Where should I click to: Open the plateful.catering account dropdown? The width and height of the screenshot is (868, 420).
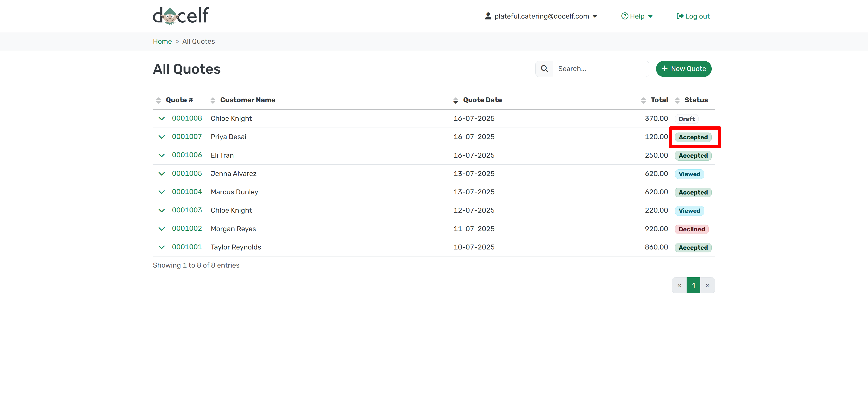click(541, 16)
